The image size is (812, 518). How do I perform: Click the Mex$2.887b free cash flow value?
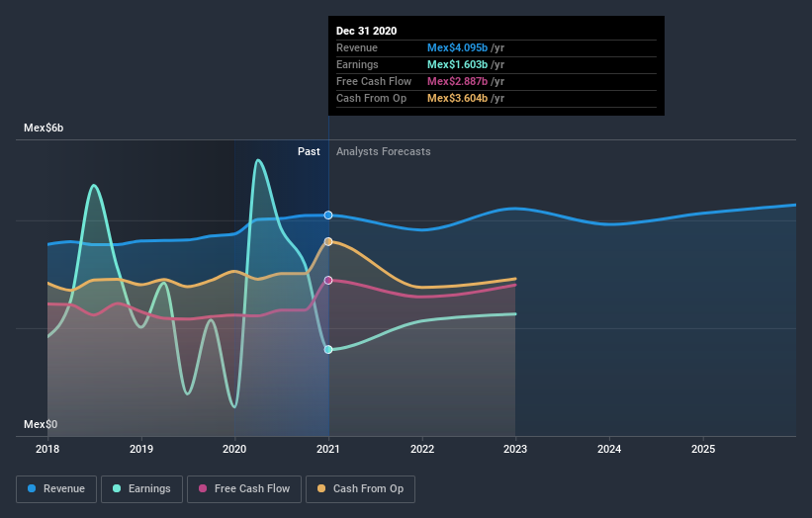[x=457, y=81]
